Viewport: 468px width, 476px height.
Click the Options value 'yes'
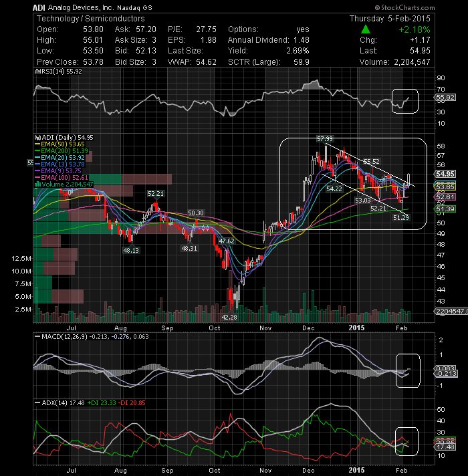(303, 29)
